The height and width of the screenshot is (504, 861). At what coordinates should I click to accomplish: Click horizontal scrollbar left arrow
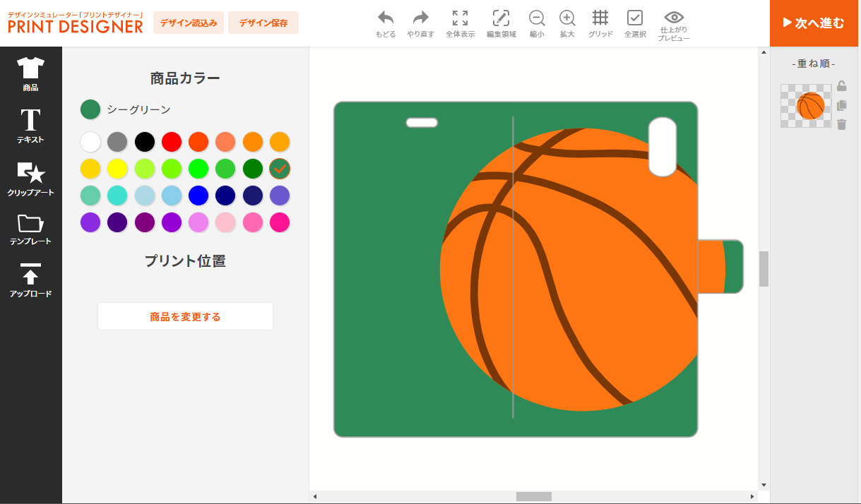315,497
